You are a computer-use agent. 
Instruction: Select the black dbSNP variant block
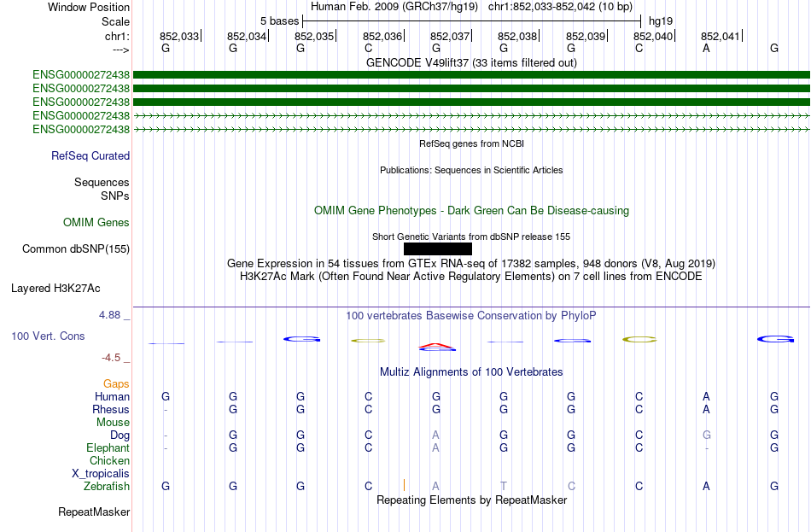438,249
